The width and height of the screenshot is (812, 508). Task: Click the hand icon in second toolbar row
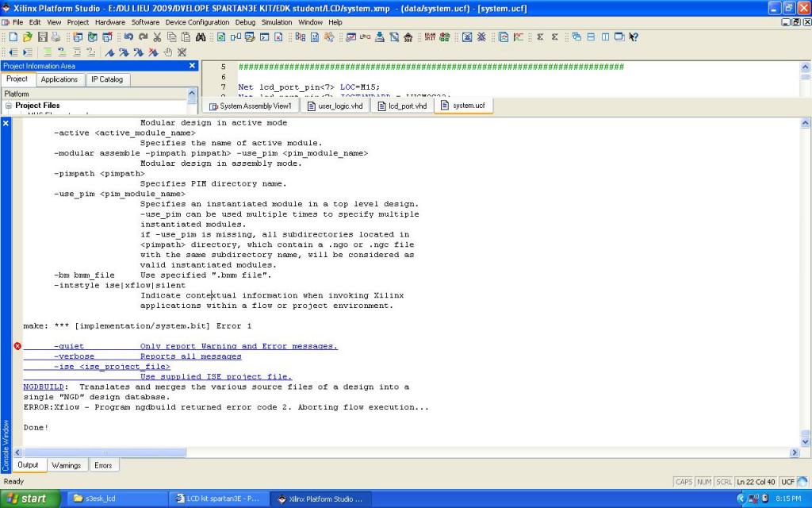[x=167, y=52]
